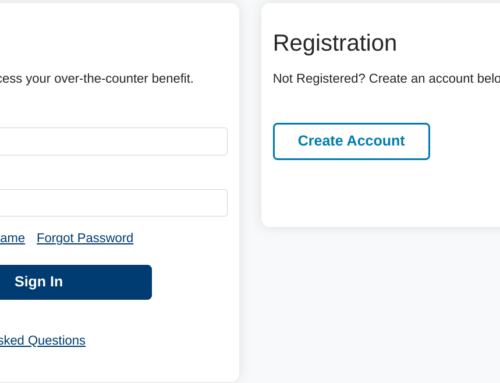The image size is (500, 383).
Task: Click the word 'Forgot' in the Forgot Password link
Action: (x=55, y=238)
